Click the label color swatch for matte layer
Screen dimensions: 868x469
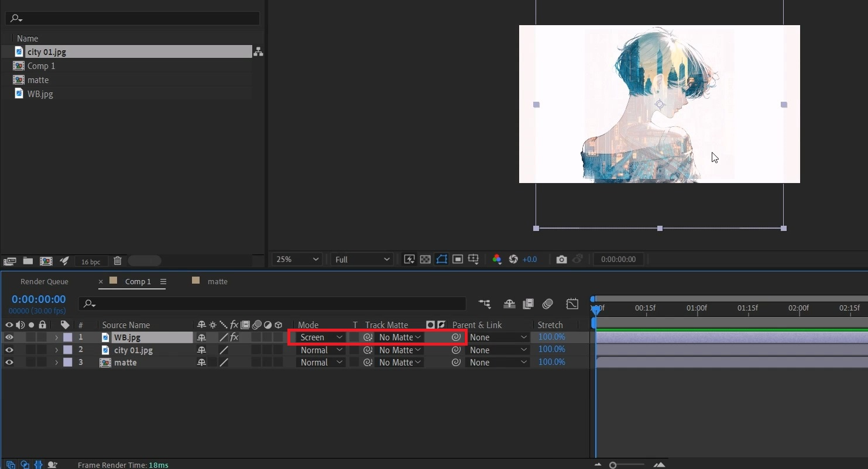[68, 363]
